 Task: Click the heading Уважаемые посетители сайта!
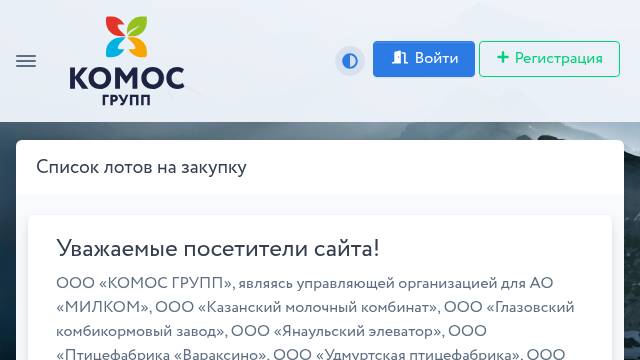click(218, 248)
